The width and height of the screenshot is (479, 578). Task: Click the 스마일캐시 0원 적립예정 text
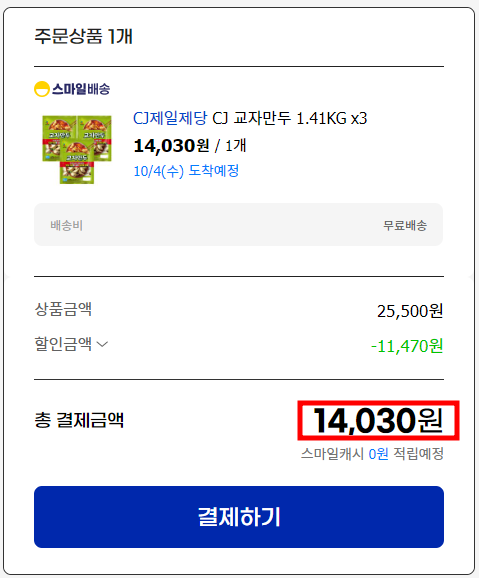pyautogui.click(x=372, y=454)
